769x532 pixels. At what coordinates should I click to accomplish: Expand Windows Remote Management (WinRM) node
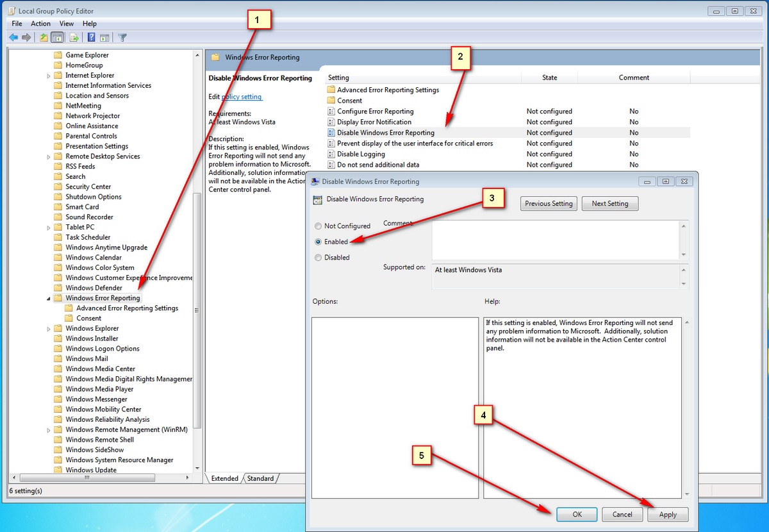pyautogui.click(x=49, y=430)
